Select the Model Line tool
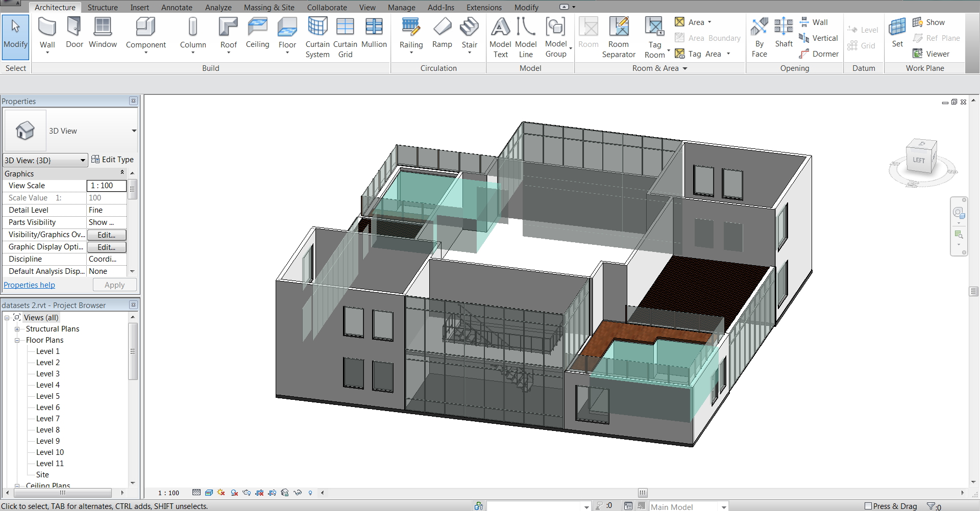The image size is (980, 511). (x=526, y=38)
